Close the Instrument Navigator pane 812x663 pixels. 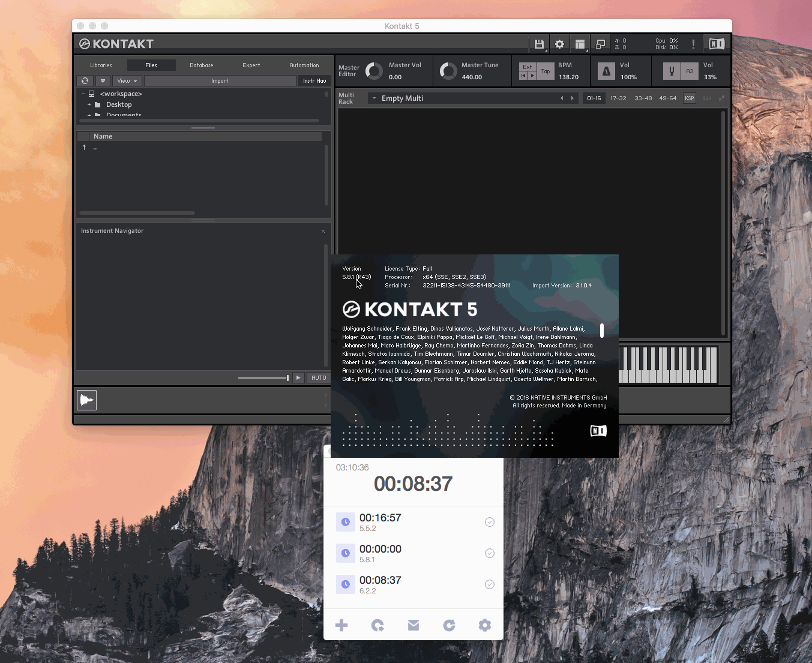[323, 231]
